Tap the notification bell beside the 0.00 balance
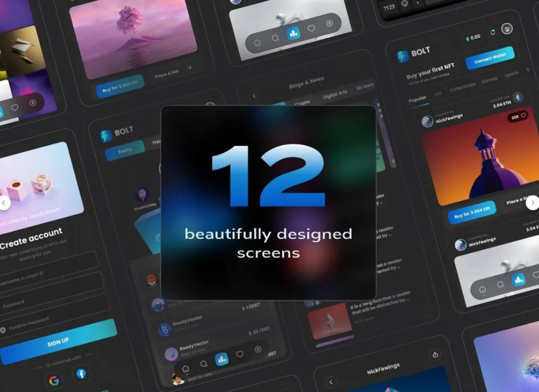Image resolution: width=539 pixels, height=392 pixels. [x=492, y=32]
